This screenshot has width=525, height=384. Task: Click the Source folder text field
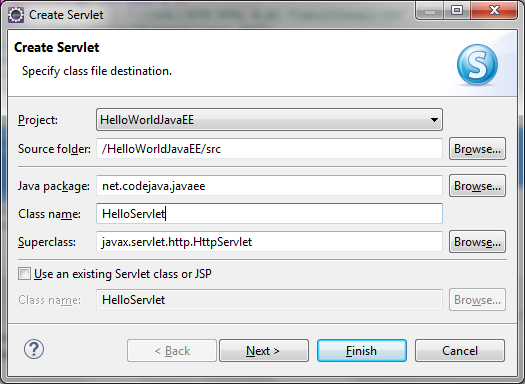click(269, 149)
